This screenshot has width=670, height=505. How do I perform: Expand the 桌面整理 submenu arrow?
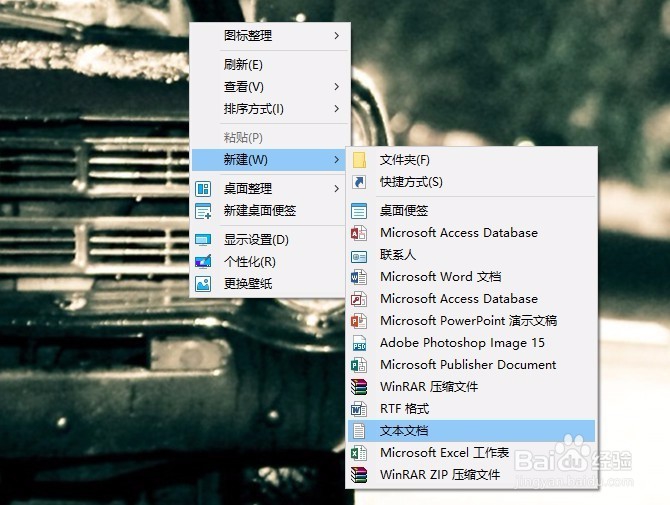tap(337, 188)
